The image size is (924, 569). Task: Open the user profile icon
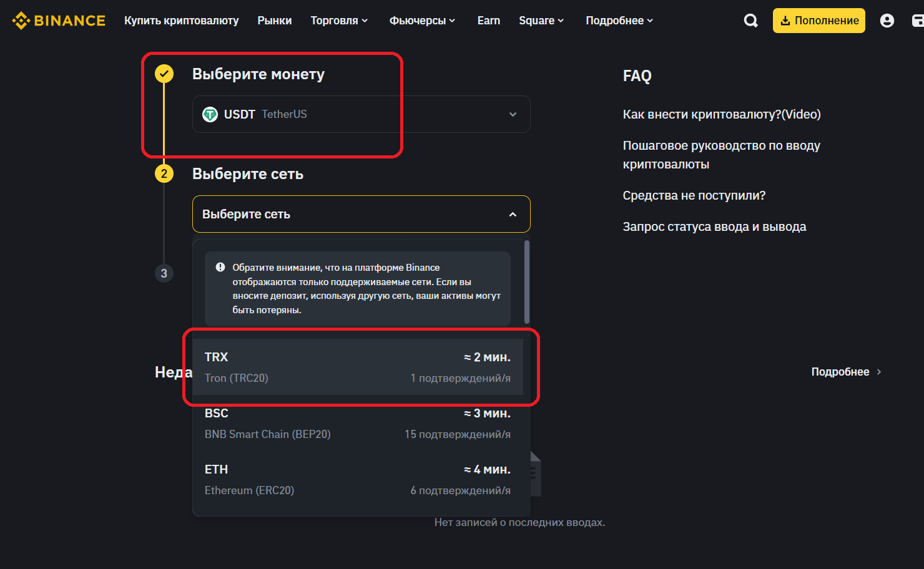[x=887, y=21]
